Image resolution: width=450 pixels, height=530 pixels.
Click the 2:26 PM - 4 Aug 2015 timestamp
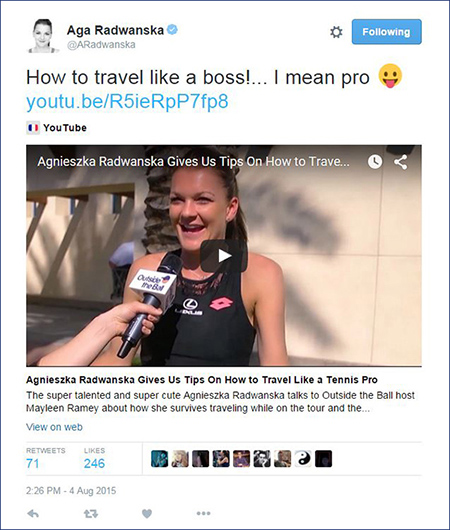[71, 491]
